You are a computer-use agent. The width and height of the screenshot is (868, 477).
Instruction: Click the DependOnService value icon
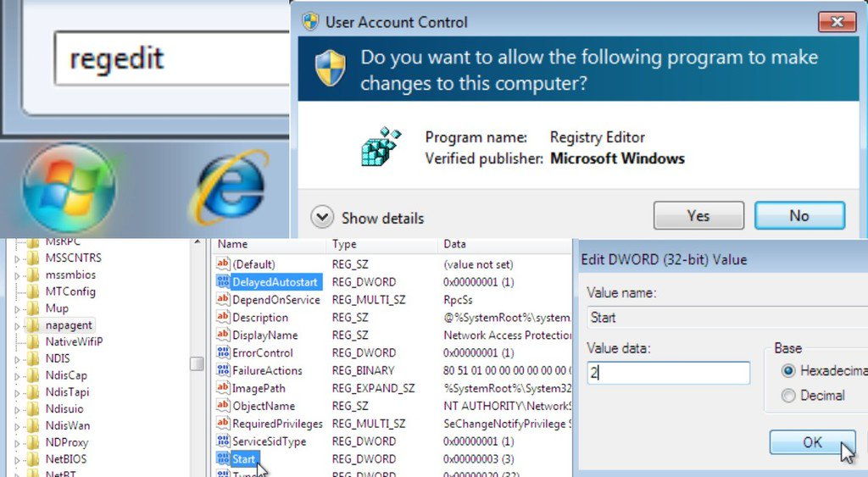[x=223, y=299]
